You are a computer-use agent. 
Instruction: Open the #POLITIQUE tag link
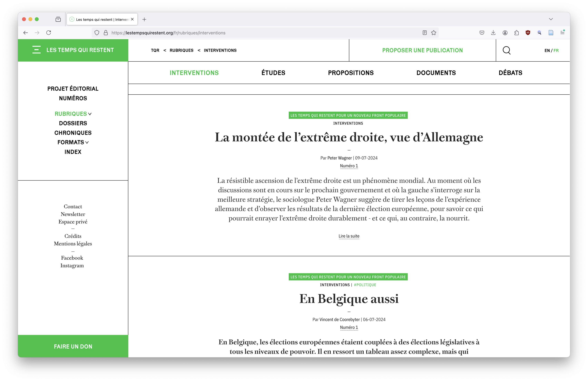tap(365, 285)
